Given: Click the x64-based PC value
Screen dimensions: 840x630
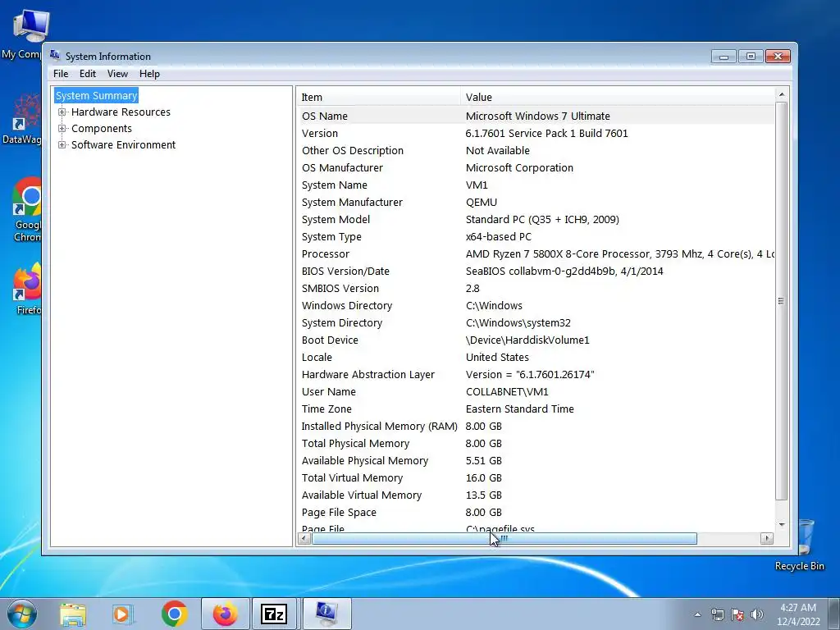Looking at the screenshot, I should pos(498,237).
